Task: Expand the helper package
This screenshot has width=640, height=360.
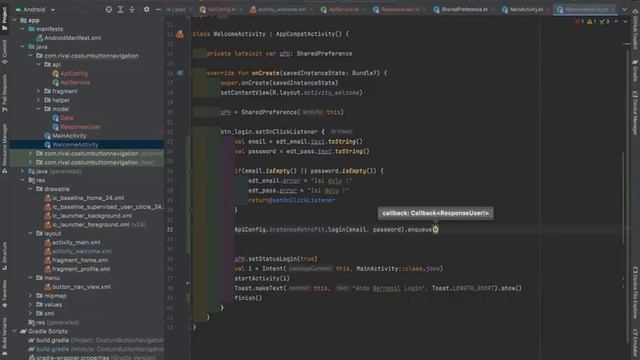Action: tap(39, 100)
